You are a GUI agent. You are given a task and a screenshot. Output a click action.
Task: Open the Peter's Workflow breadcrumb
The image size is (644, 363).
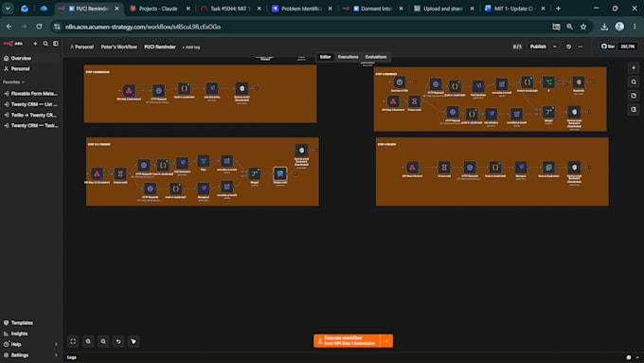(x=119, y=47)
